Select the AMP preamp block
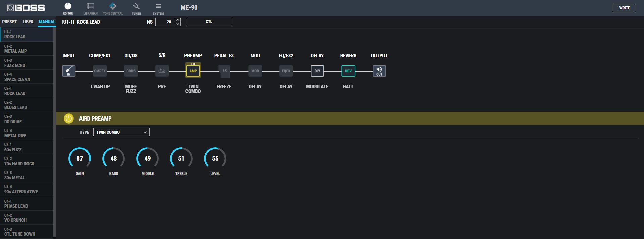Viewport: 644px width, 239px height. coord(193,71)
